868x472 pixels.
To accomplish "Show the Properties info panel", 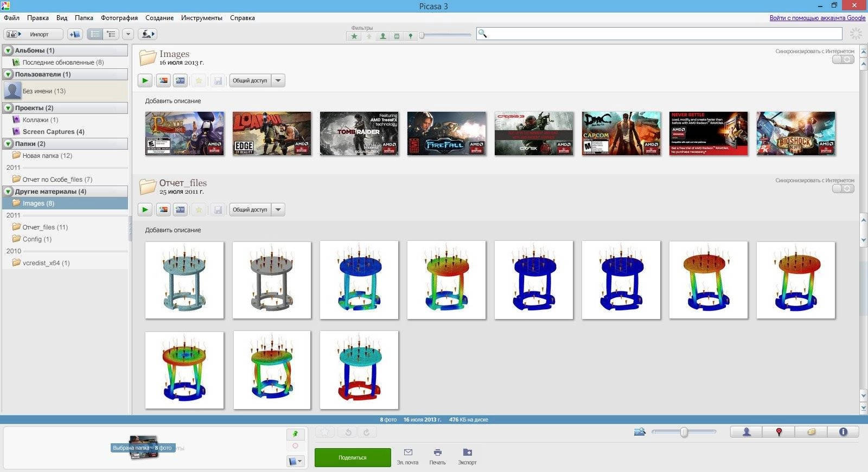I will pyautogui.click(x=843, y=432).
